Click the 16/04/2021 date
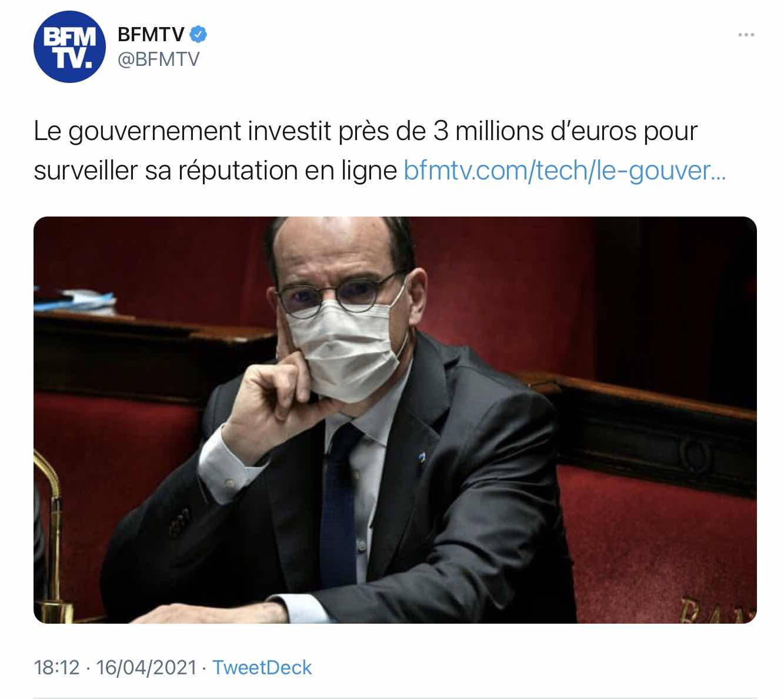Screen dimensions: 784x699 pyautogui.click(x=146, y=667)
